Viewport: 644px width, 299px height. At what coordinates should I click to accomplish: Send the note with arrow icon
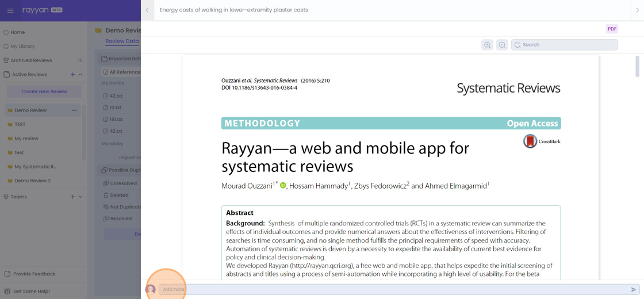pyautogui.click(x=633, y=290)
